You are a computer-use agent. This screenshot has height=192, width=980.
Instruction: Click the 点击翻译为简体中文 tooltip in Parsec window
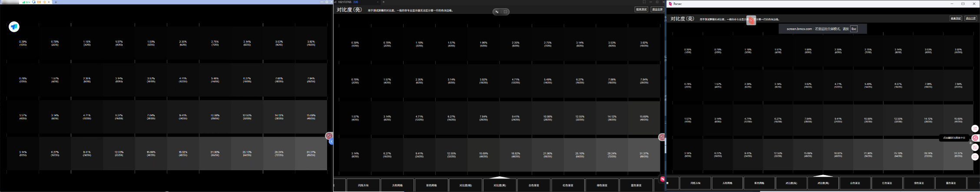(954, 138)
